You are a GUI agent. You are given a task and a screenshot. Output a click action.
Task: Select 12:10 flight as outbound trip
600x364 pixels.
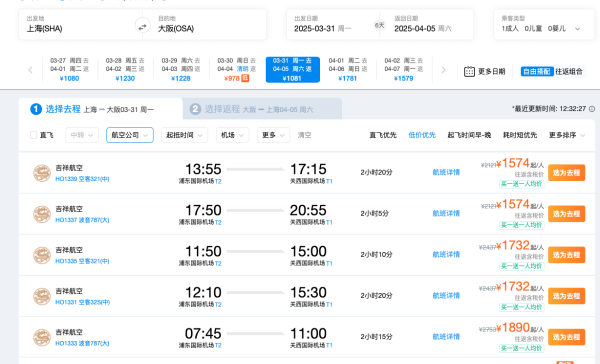[566, 296]
